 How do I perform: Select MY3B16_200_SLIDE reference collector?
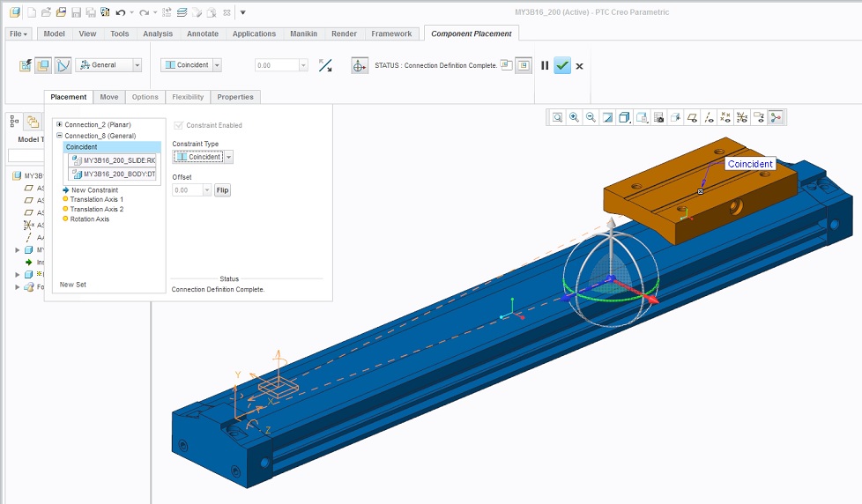pos(113,160)
